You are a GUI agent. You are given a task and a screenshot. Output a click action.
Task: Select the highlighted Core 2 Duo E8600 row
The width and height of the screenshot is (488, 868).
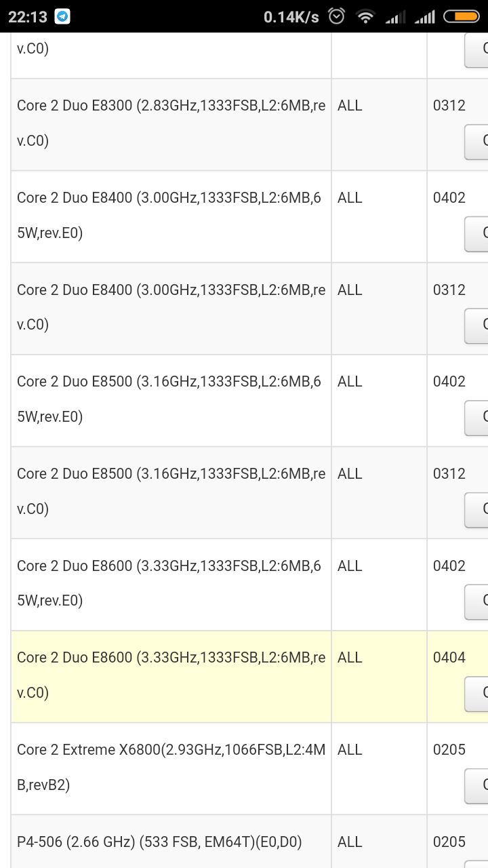[169, 675]
